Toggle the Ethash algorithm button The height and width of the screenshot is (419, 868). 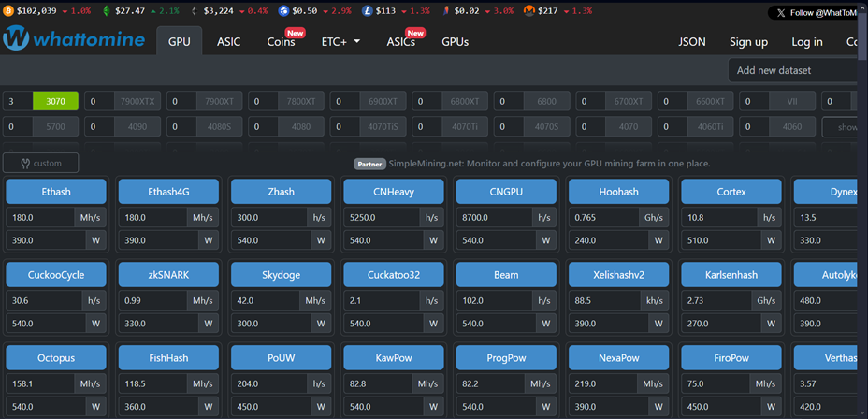[x=56, y=192]
